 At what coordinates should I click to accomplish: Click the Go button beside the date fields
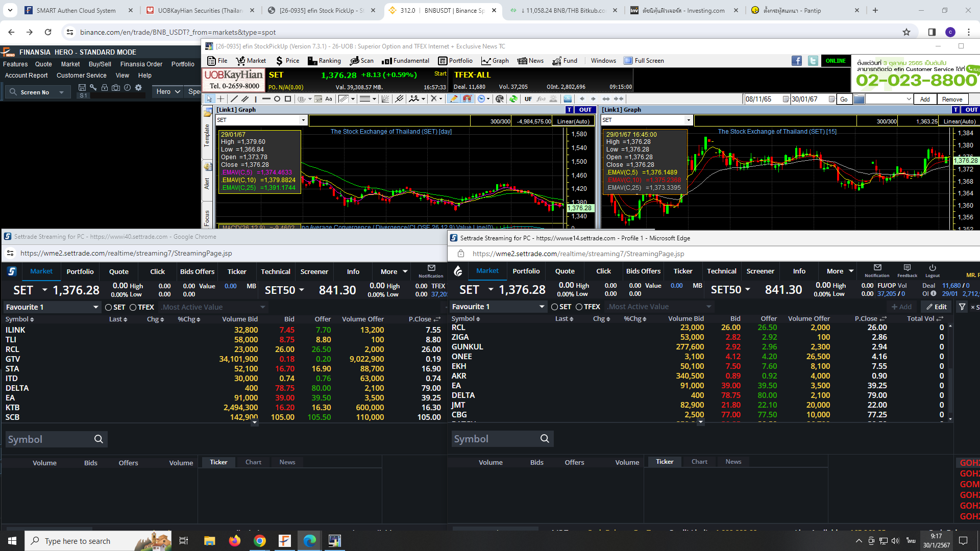844,99
